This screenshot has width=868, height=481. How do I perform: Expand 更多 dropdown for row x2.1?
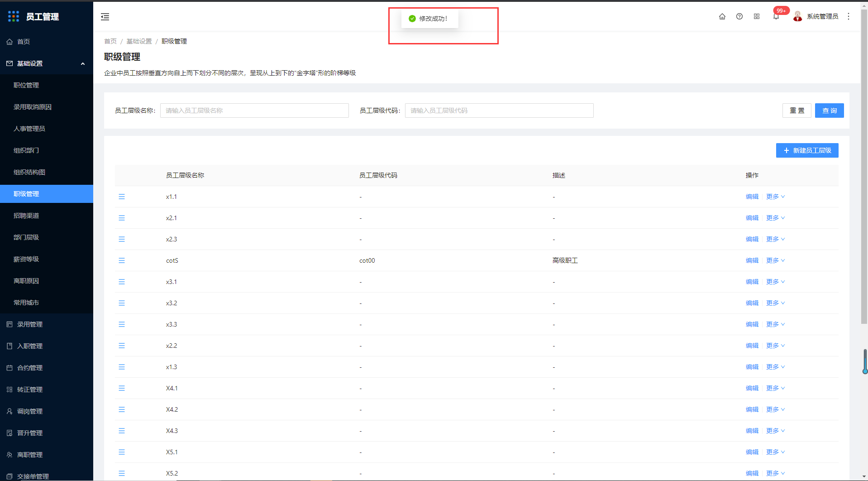click(x=775, y=218)
